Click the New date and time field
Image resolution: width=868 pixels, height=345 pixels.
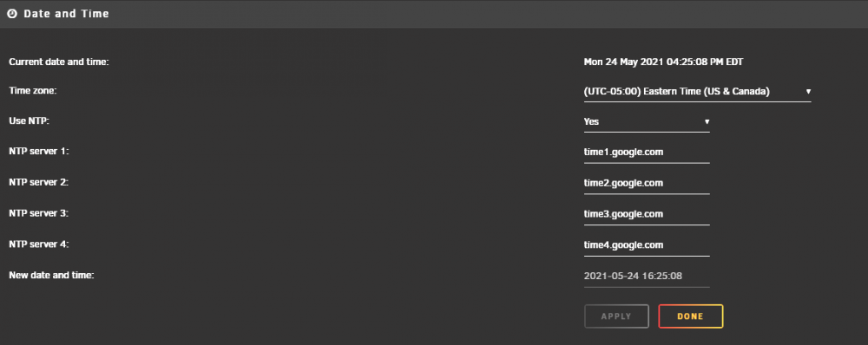(x=647, y=277)
